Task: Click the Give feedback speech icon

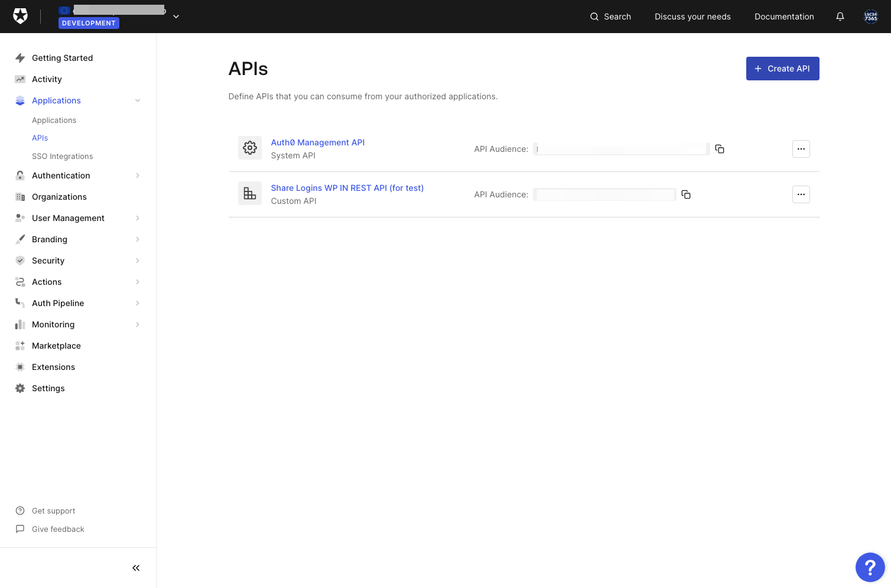Action: point(20,529)
